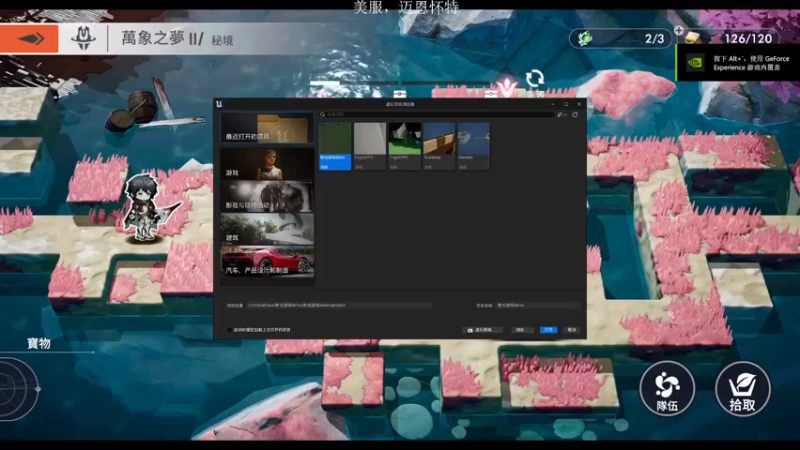
Task: Tap the green leaf resource icon
Action: [x=585, y=38]
